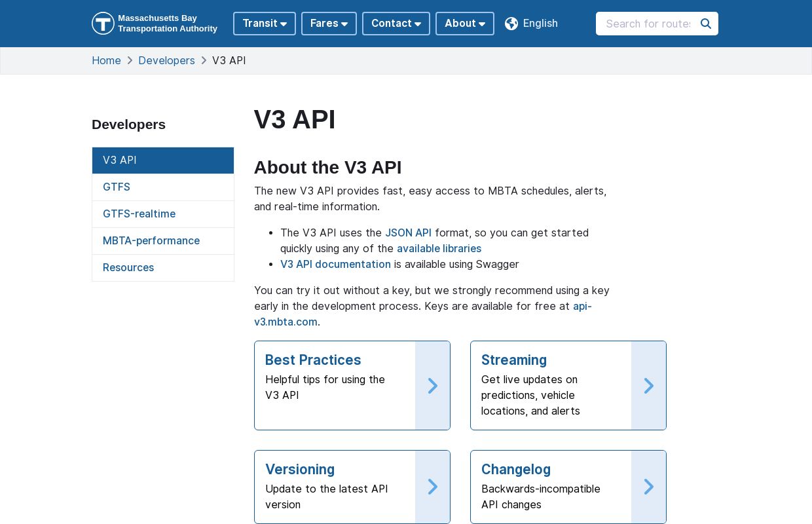Image resolution: width=812 pixels, height=524 pixels.
Task: Click the V3 API breadcrumb text
Action: pyautogui.click(x=229, y=60)
